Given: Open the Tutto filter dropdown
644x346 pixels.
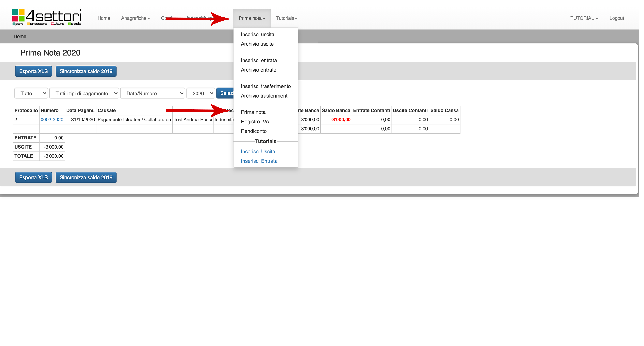Looking at the screenshot, I should (x=31, y=94).
